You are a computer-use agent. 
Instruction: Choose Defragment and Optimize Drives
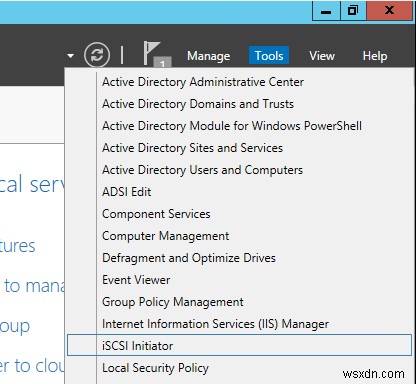tap(239, 258)
